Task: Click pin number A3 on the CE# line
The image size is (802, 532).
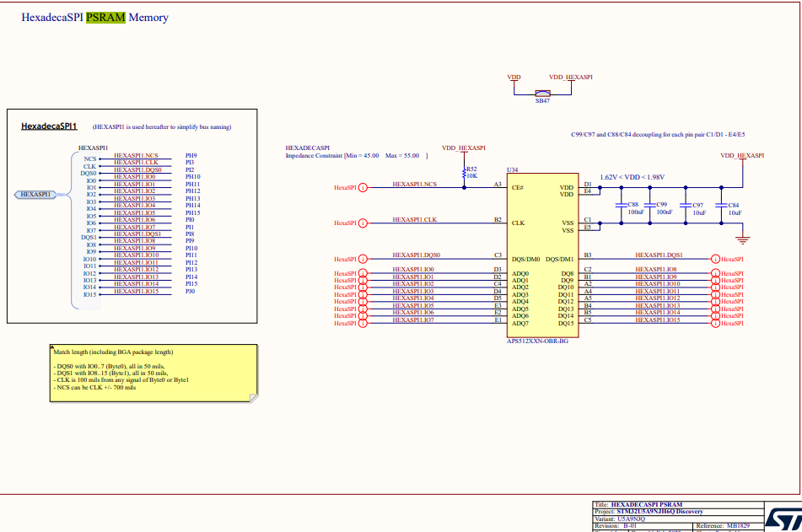Action: pos(498,184)
